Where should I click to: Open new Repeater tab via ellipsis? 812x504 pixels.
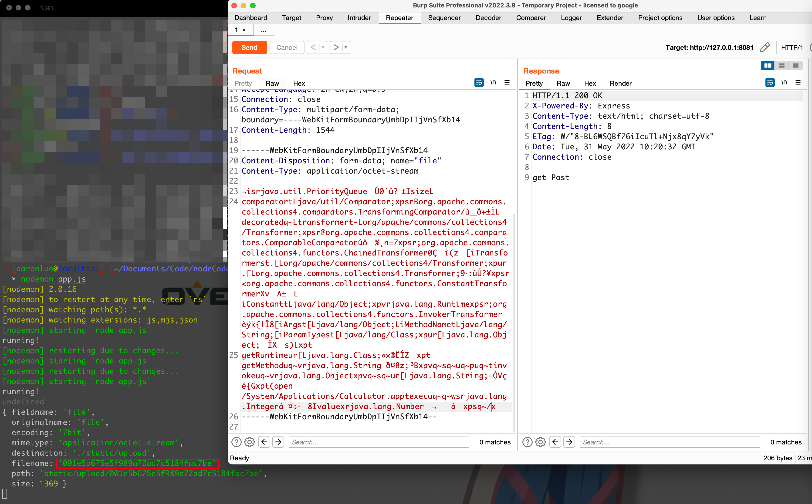pyautogui.click(x=264, y=30)
